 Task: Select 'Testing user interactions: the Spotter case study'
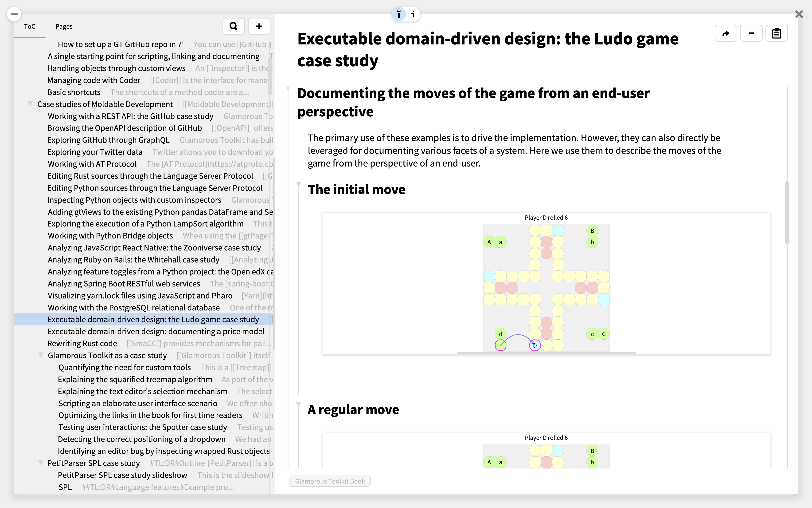pos(143,427)
